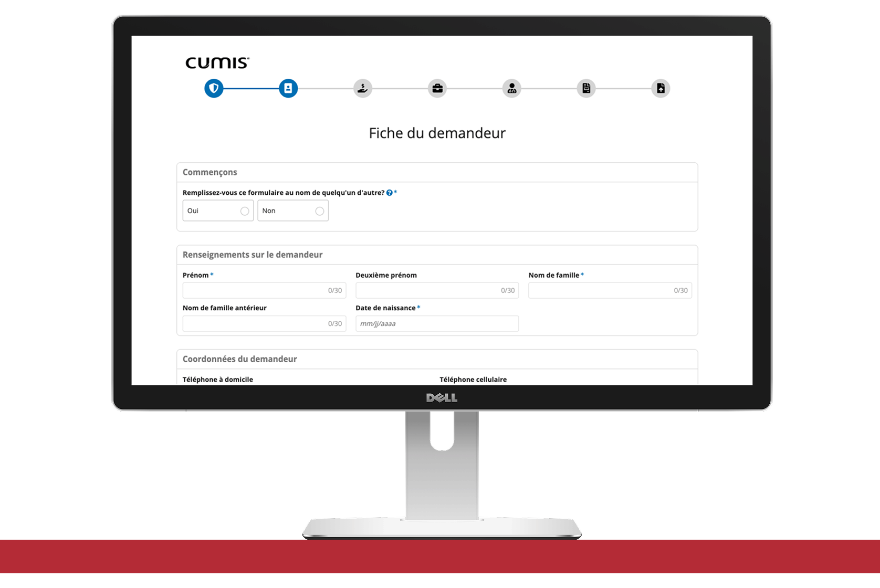Select the doctor step icon
The width and height of the screenshot is (880, 588).
512,88
